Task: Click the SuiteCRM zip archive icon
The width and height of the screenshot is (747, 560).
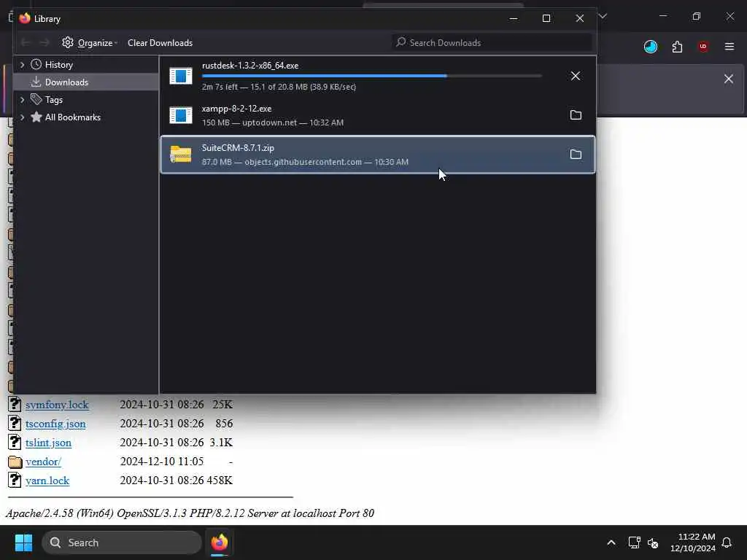Action: 181,155
